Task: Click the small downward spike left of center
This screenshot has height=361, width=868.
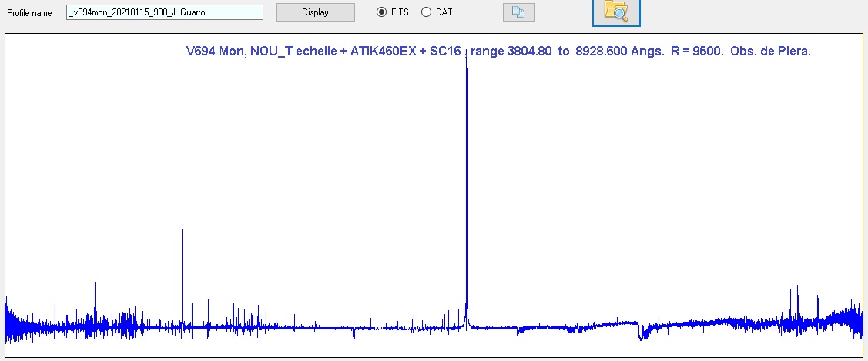Action: [354, 334]
